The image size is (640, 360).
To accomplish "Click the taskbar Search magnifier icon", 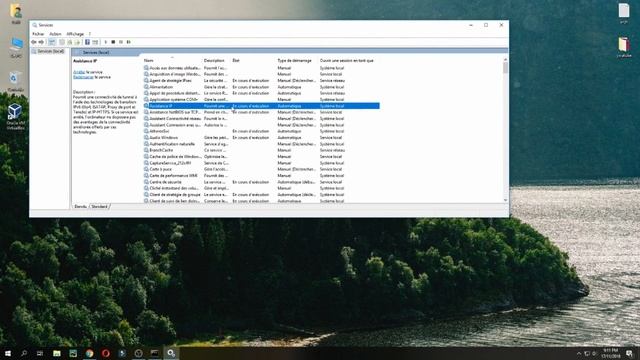I will (24, 353).
